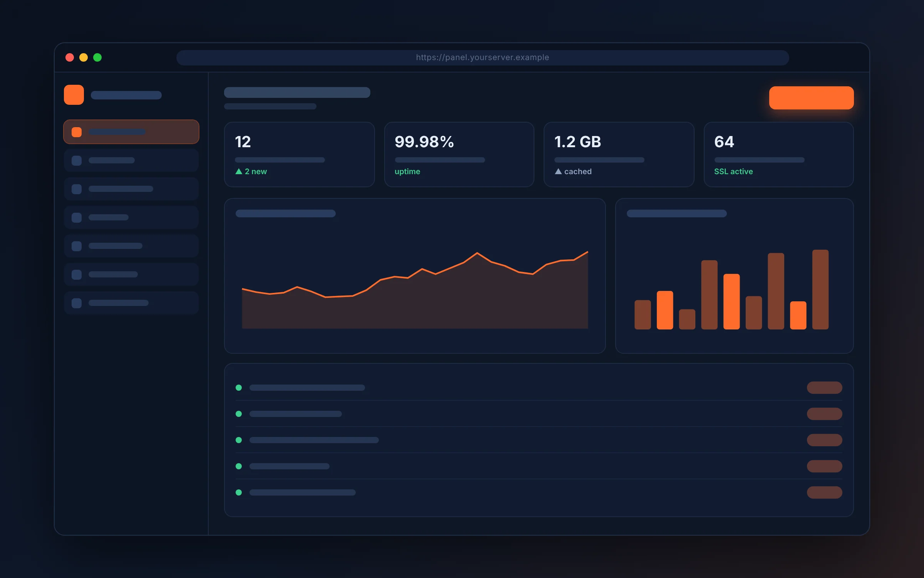Click the 1.2 GB value
The image size is (924, 578).
577,142
